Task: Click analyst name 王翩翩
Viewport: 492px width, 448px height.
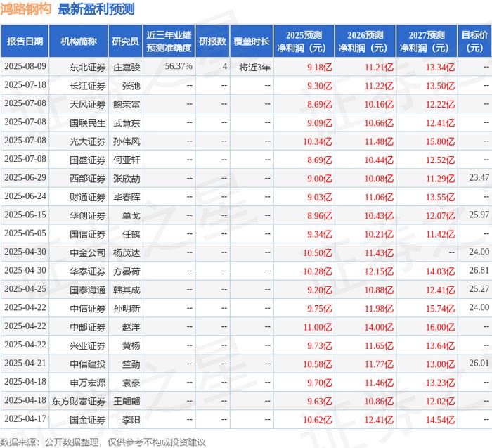Action: [127, 401]
